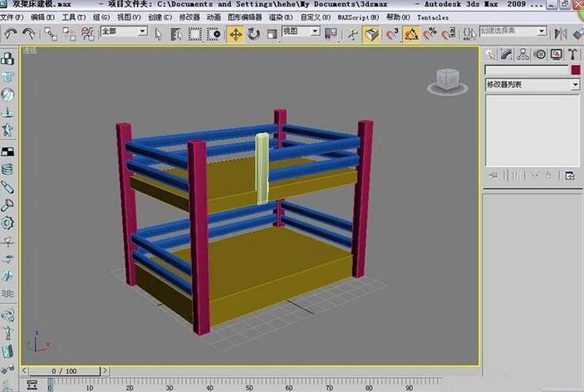This screenshot has width=584, height=392.
Task: Open the 创建选择集 named selection dropdown
Action: (513, 31)
